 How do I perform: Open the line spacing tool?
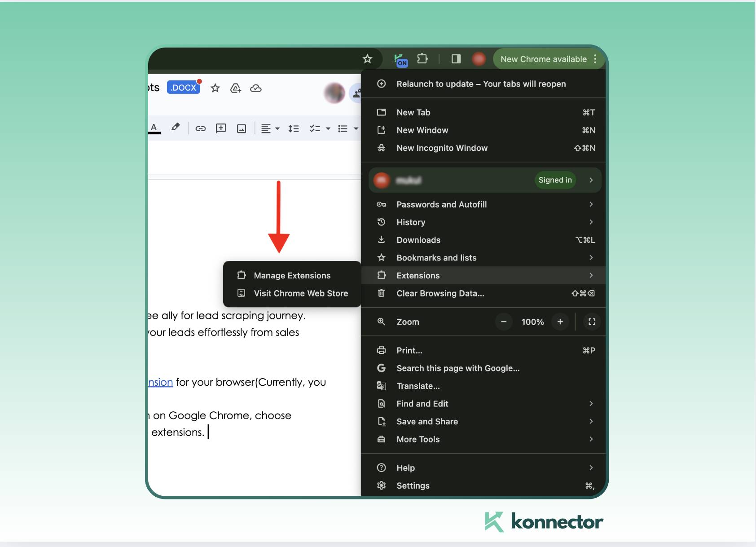[x=294, y=129]
